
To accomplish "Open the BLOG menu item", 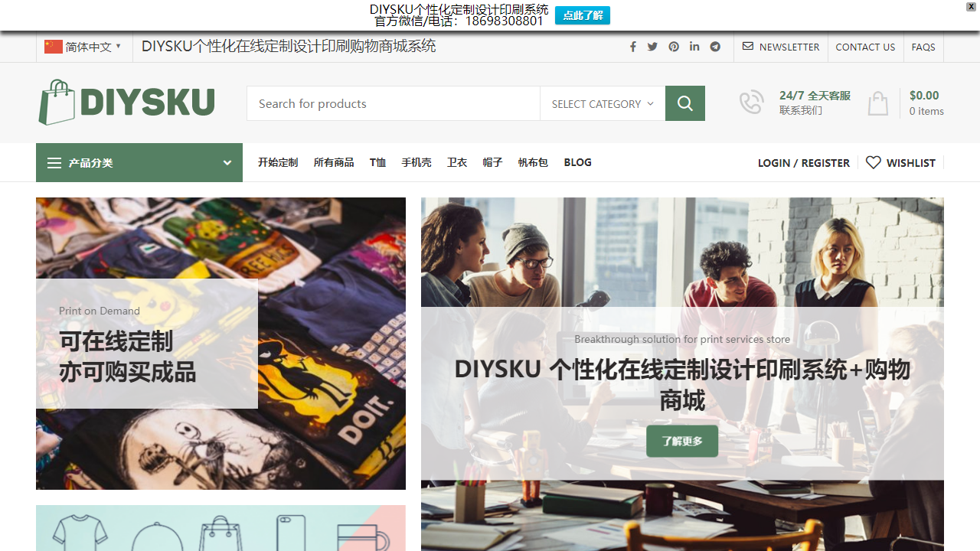I will (578, 162).
